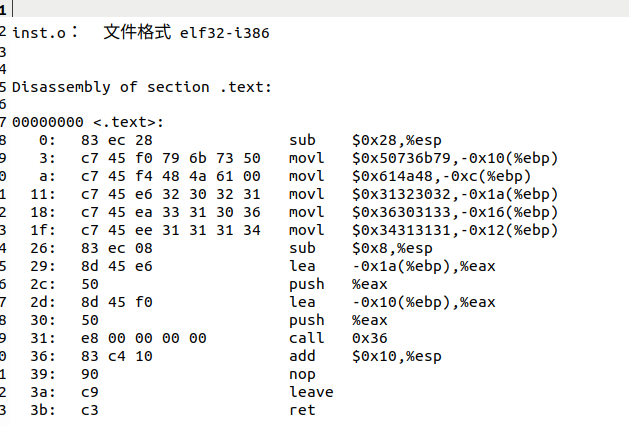Click the 'nop' mnemonic

click(302, 375)
